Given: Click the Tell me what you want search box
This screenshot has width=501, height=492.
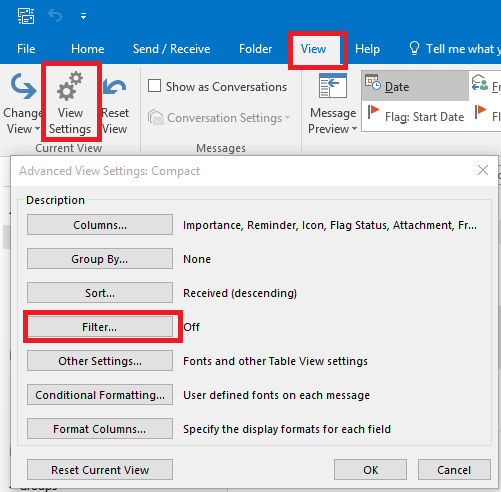Looking at the screenshot, I should click(x=455, y=49).
